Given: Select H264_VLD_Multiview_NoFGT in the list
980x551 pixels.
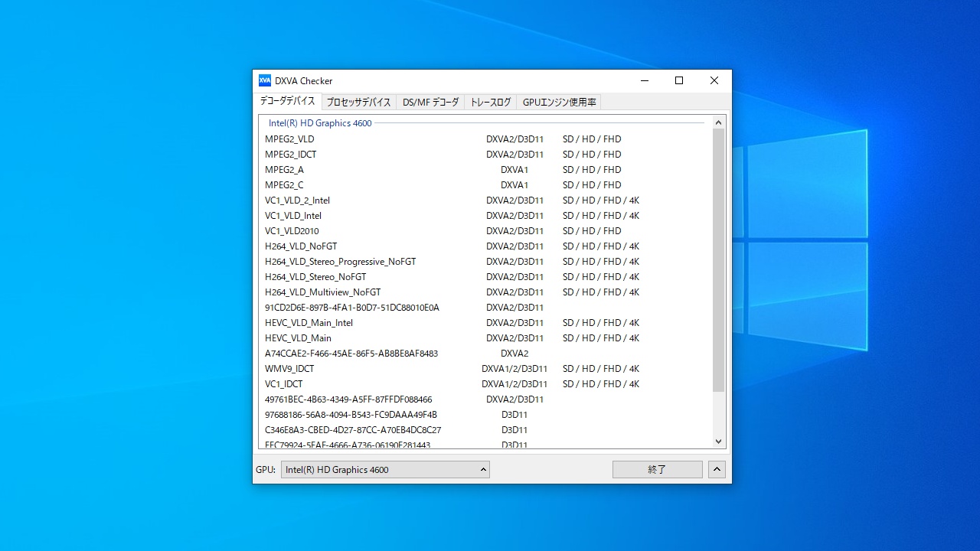Looking at the screenshot, I should [485, 292].
